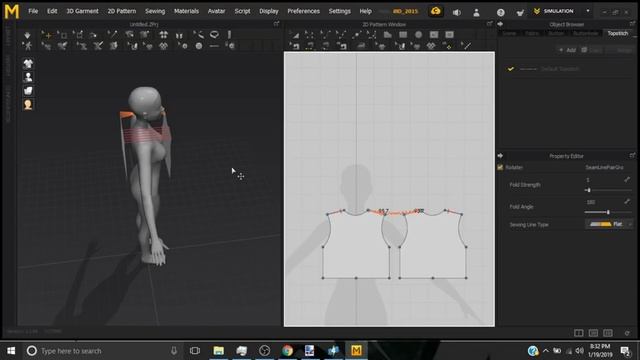The height and width of the screenshot is (360, 640).
Task: Open the notification center icon in taskbar
Action: click(x=625, y=351)
